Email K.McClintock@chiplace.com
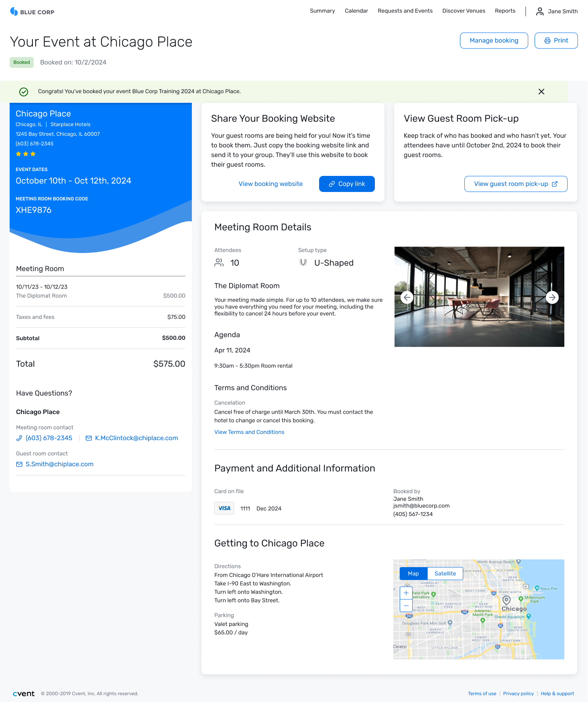The height and width of the screenshot is (702, 588). coord(136,438)
